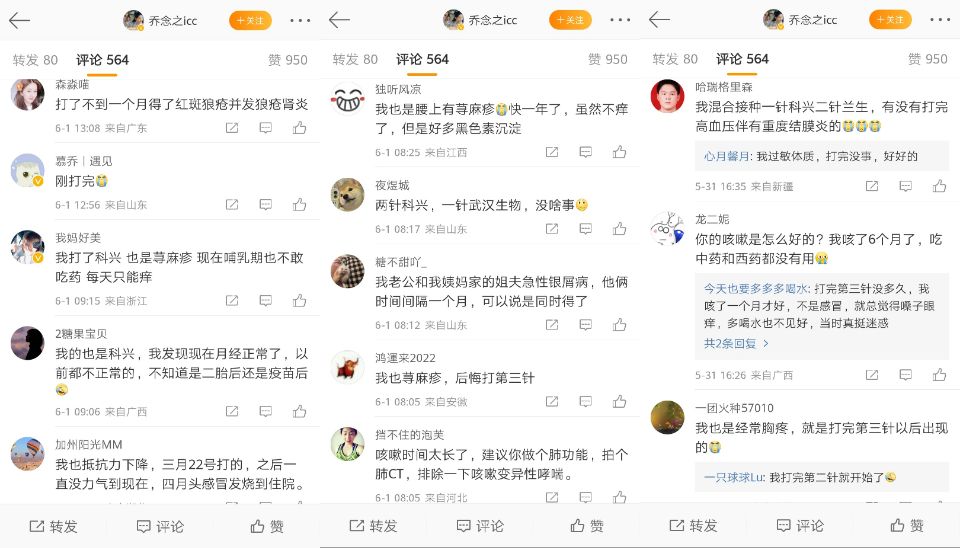This screenshot has height=548, width=960.
Task: Reply icon under 哈瑞格里森's comment
Action: pyautogui.click(x=906, y=186)
